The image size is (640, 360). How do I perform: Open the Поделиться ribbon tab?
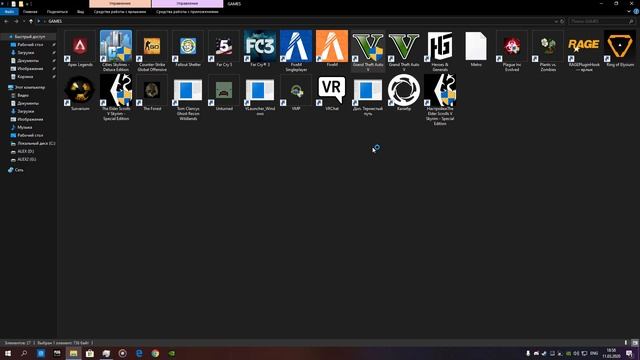(x=57, y=12)
